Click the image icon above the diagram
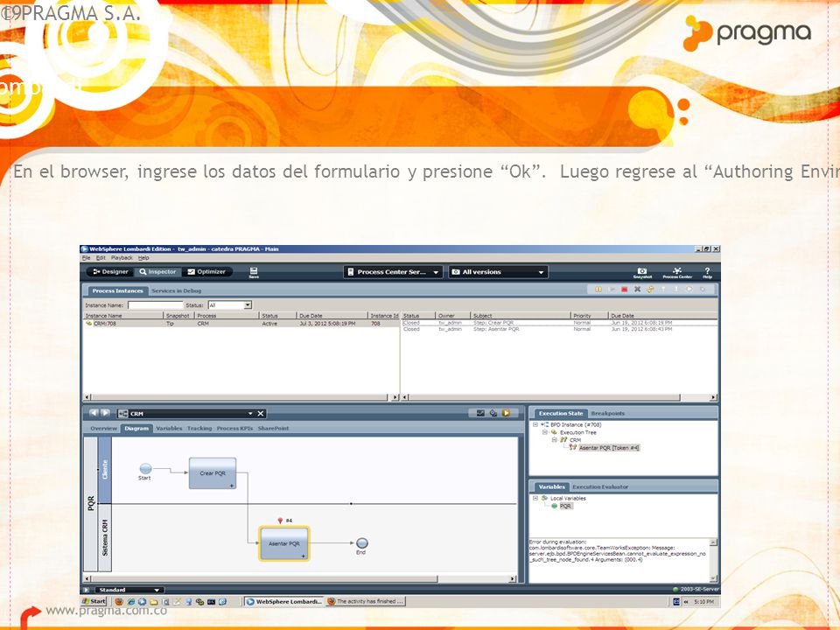 click(x=480, y=413)
